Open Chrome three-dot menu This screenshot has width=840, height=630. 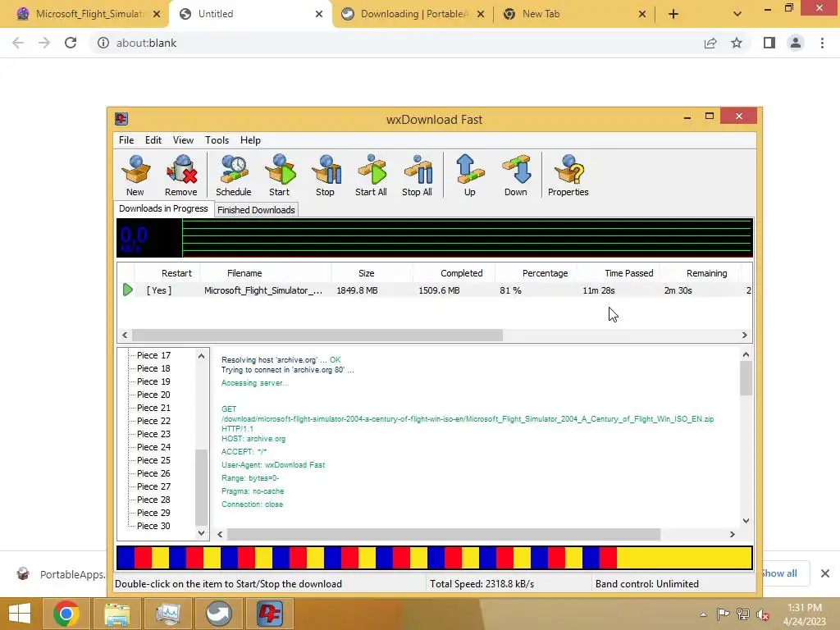[x=822, y=43]
